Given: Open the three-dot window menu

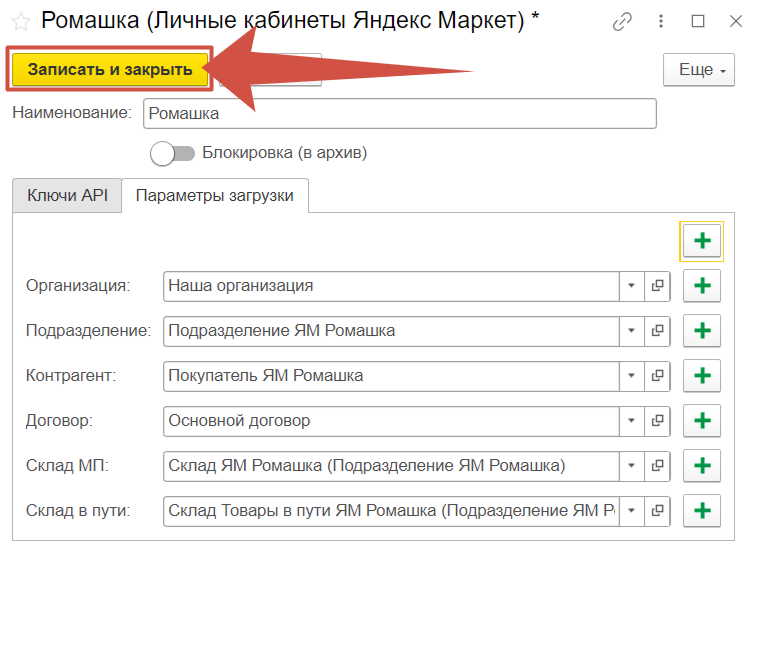Looking at the screenshot, I should click(661, 21).
